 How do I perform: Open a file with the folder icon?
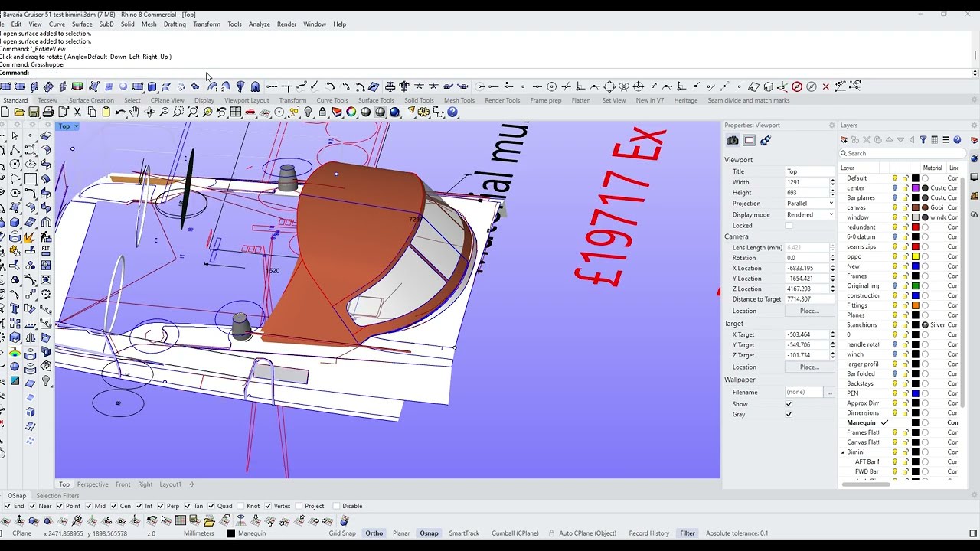(x=19, y=112)
